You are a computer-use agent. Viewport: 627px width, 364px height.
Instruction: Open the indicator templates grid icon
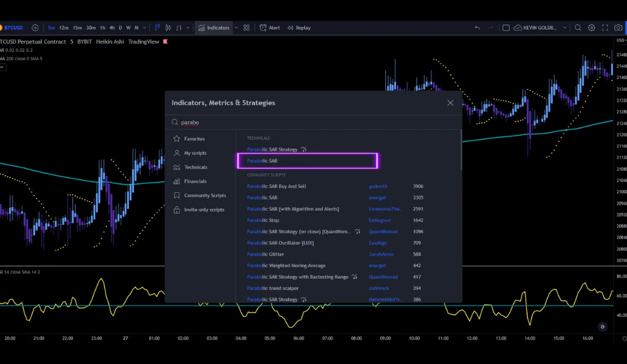[x=247, y=28]
